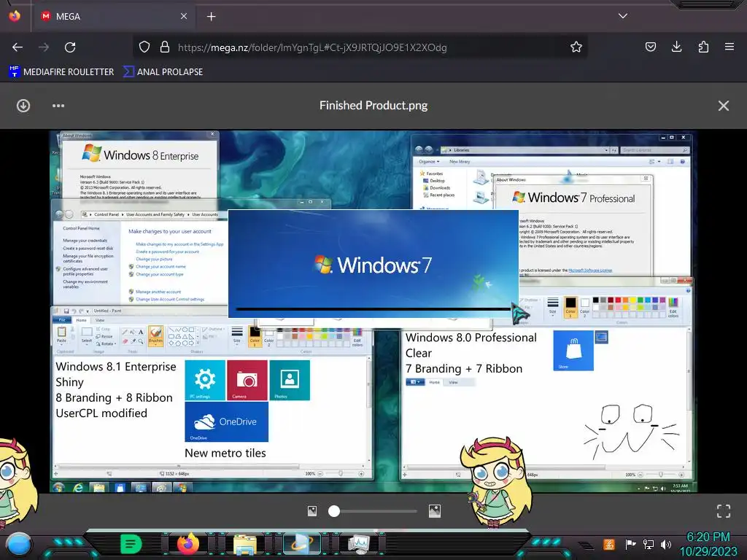The image size is (747, 560).
Task: Reload the current page
Action: click(x=70, y=47)
